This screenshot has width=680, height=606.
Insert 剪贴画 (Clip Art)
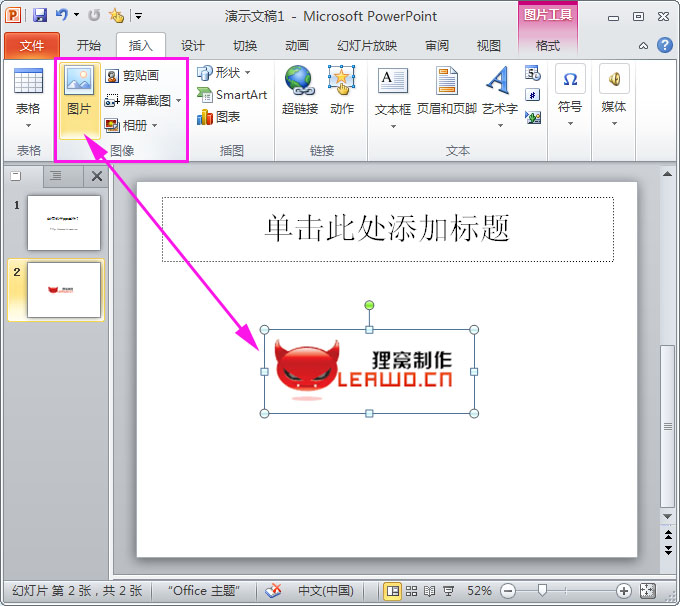132,75
